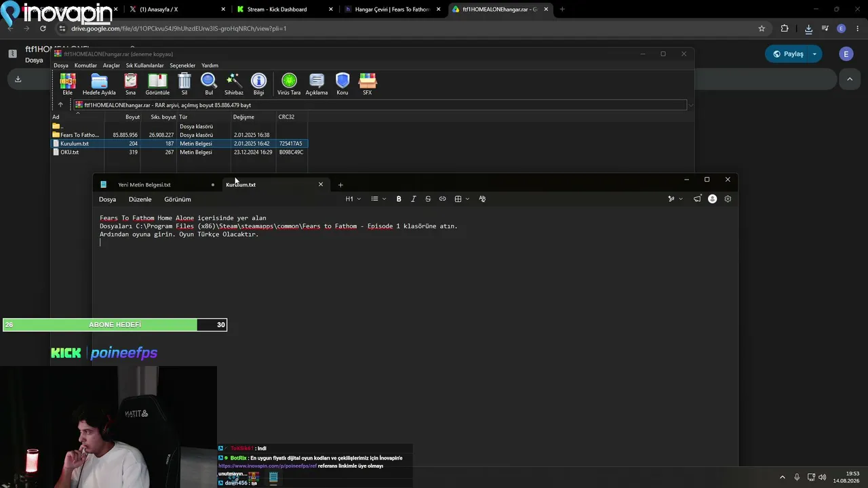The height and width of the screenshot is (488, 868).
Task: Open WinRAR Araçlar menu
Action: [x=111, y=66]
